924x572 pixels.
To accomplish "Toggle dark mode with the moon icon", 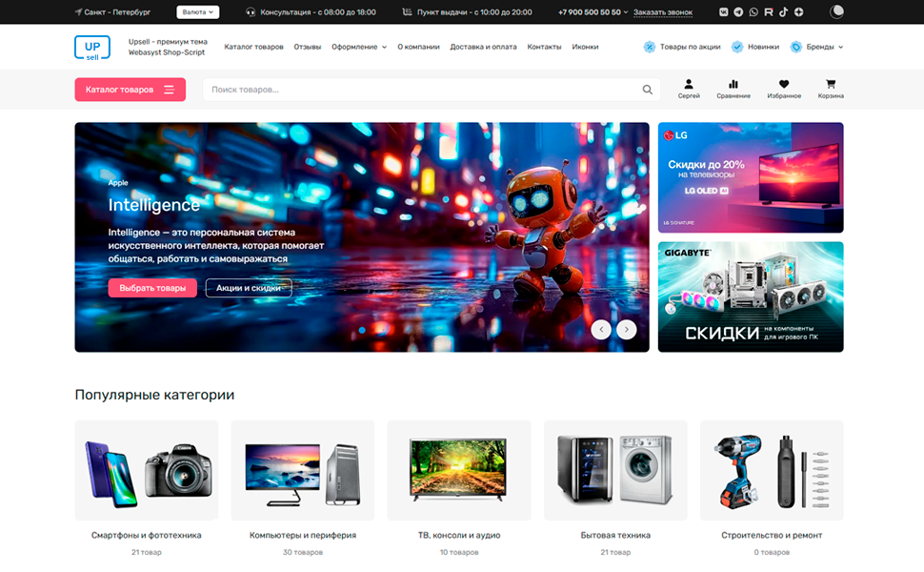I will click(836, 11).
